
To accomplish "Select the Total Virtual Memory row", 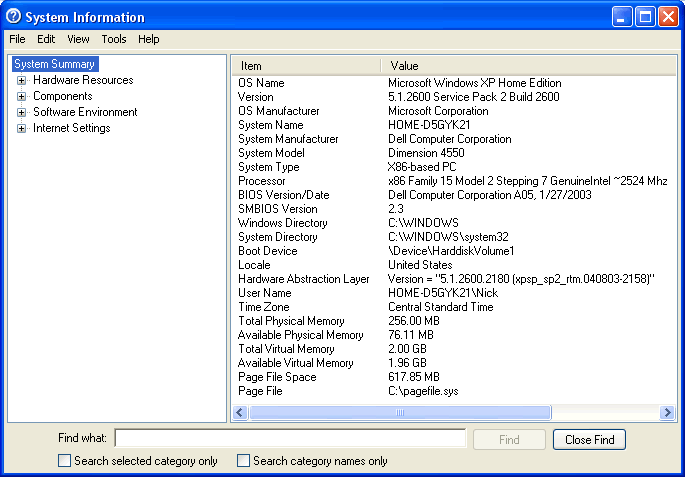I will (x=454, y=349).
